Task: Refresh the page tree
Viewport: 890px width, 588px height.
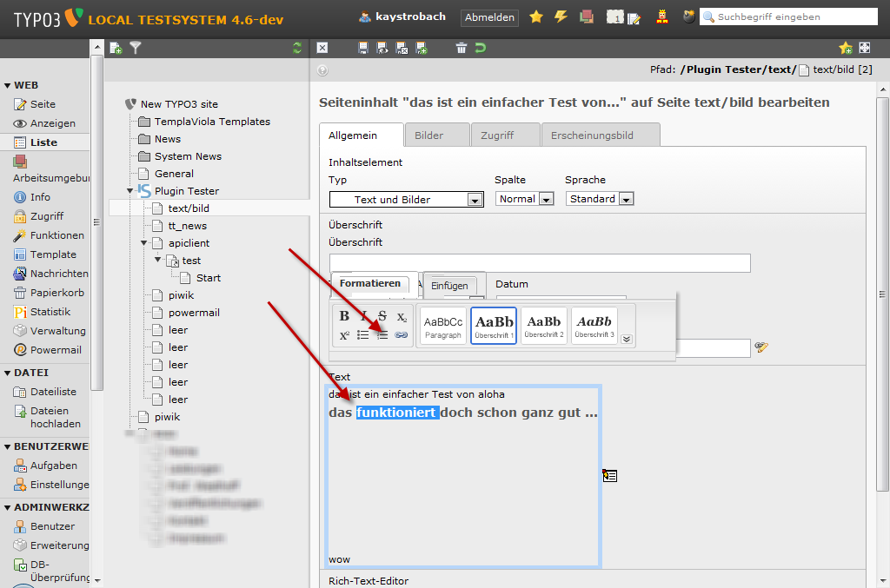Action: [298, 49]
